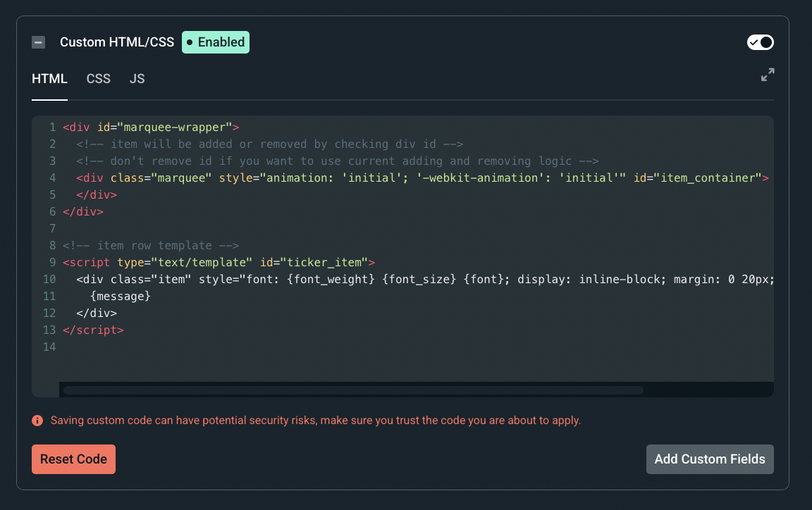Collapse the Custom HTML/CSS section
Screen dimensions: 812x510
click(x=38, y=42)
